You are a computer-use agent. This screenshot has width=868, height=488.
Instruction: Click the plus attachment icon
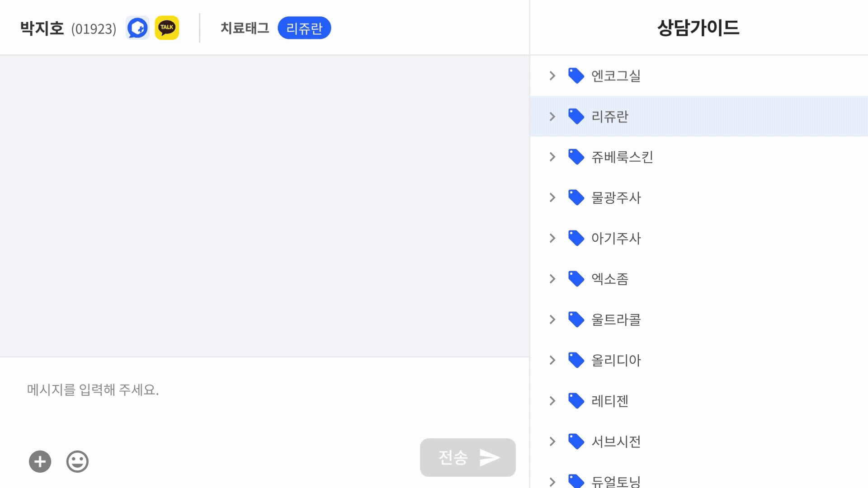pyautogui.click(x=40, y=461)
